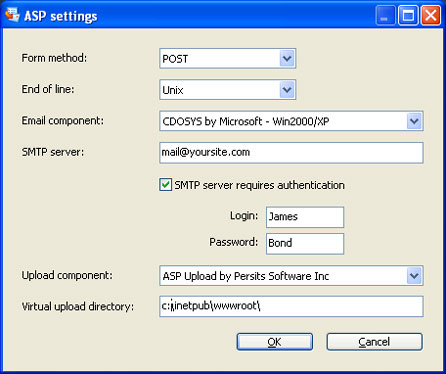Viewport: 446px width, 374px height.
Task: Maximize the ASP settings window
Action: click(x=408, y=15)
